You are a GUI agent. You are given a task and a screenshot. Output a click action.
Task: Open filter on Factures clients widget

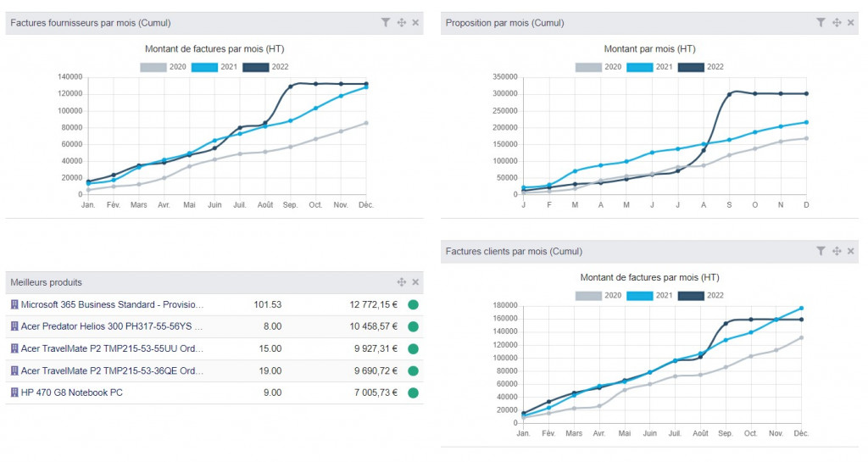coord(821,251)
